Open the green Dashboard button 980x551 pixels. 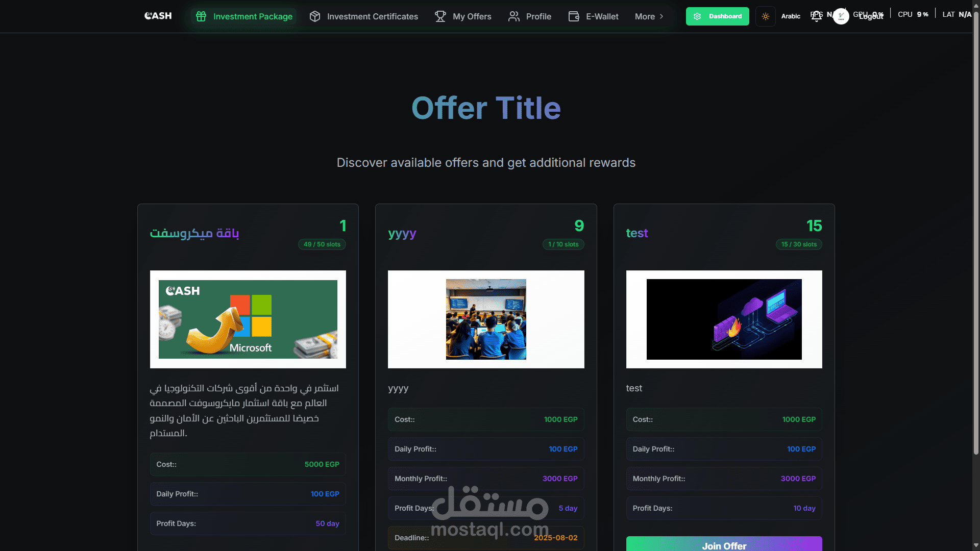[x=717, y=16]
